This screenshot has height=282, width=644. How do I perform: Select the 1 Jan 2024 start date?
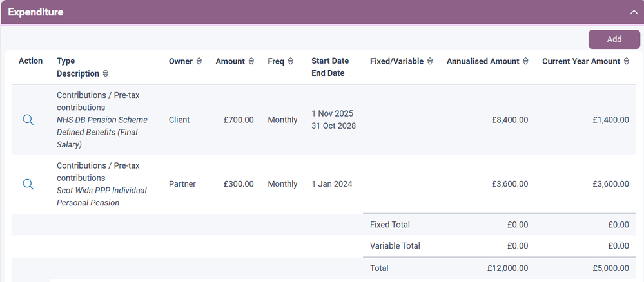(x=331, y=184)
